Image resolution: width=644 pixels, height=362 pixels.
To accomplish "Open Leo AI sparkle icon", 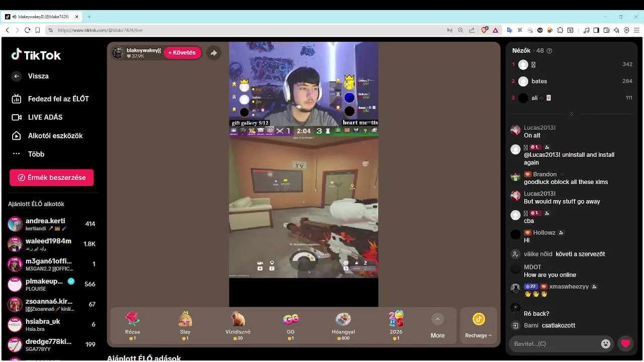I will click(616, 30).
